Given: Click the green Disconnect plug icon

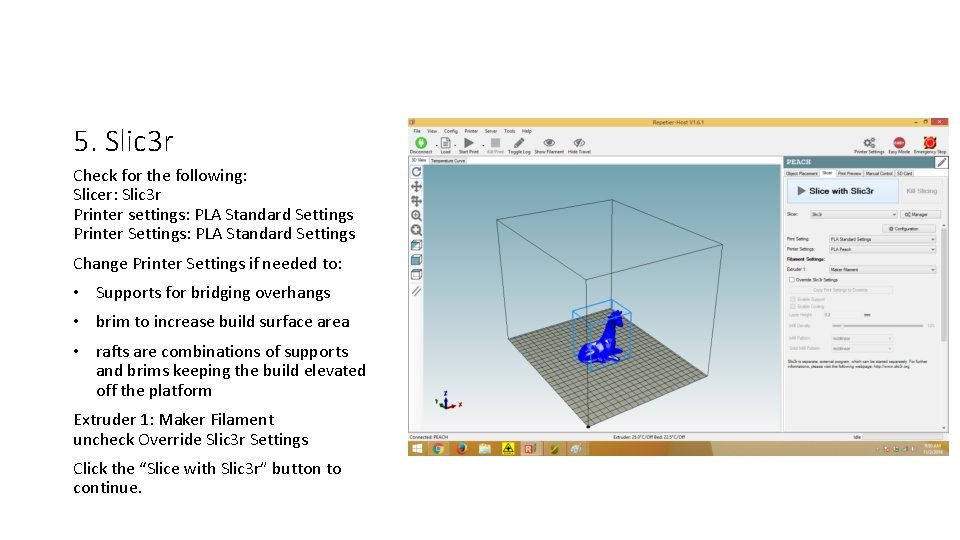Looking at the screenshot, I should click(x=421, y=143).
